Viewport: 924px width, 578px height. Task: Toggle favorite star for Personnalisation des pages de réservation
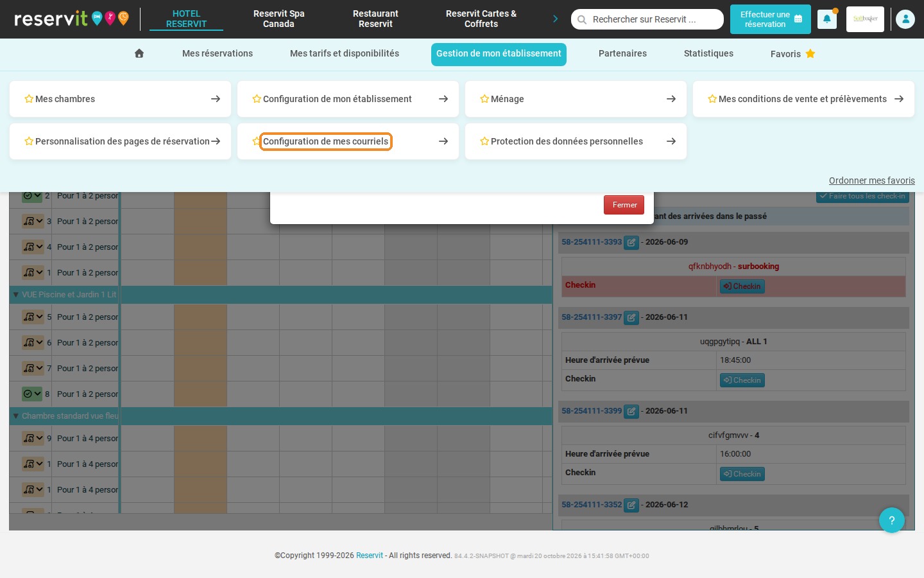pos(29,141)
